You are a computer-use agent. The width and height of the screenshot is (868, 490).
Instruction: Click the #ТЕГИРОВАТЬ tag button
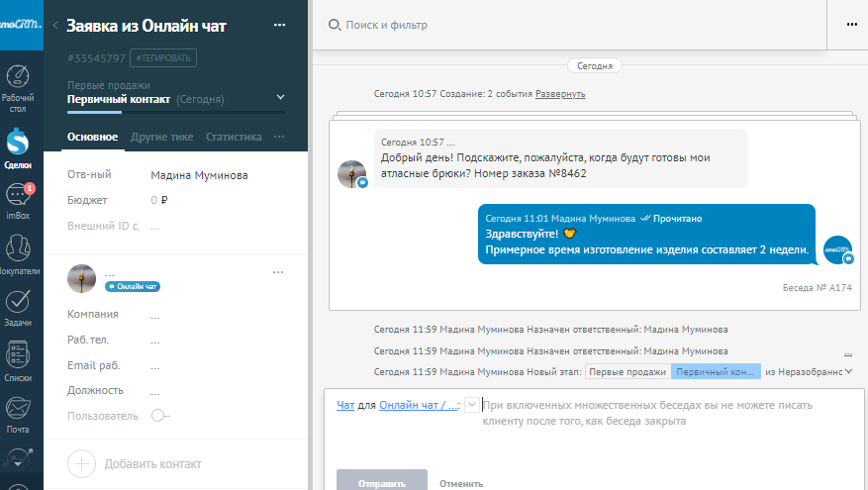[164, 58]
